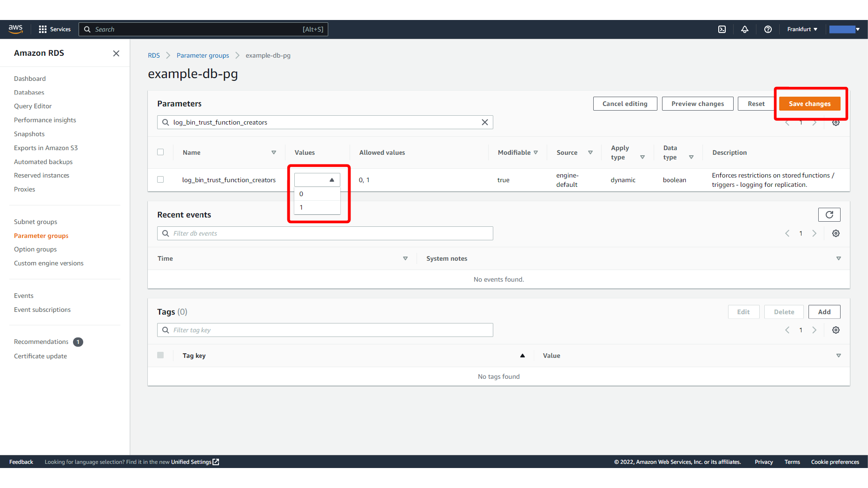Viewport: 868px width, 488px height.
Task: Click the parameters filter input field
Action: [325, 122]
